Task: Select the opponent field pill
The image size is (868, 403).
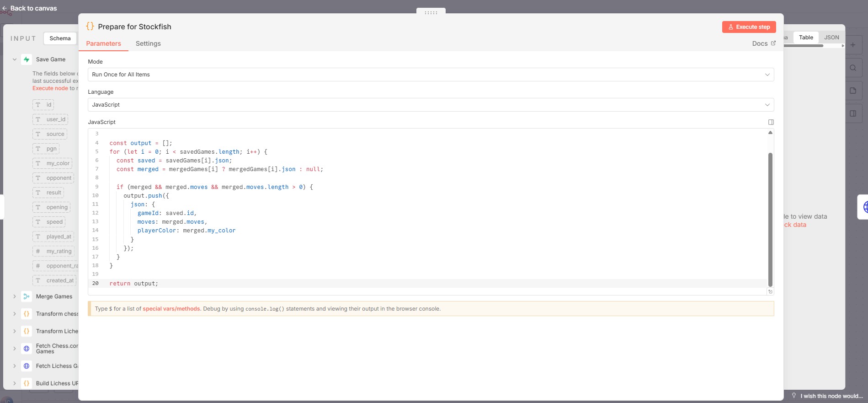Action: point(53,178)
